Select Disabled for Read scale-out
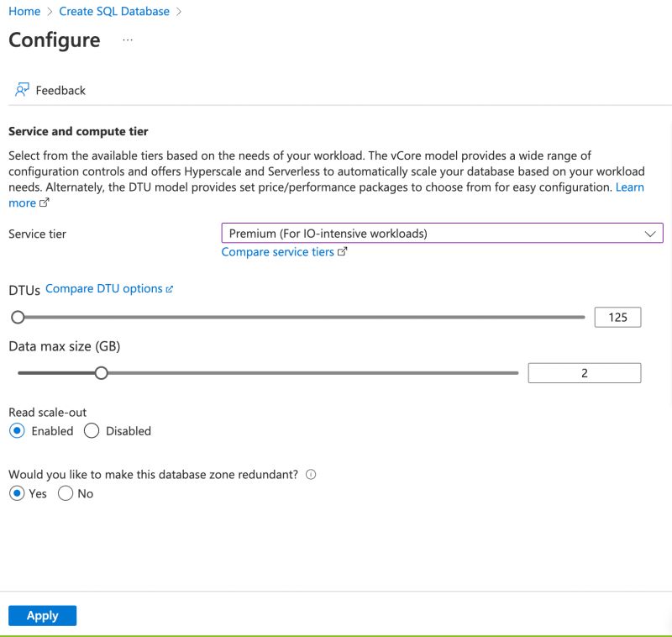 point(91,430)
